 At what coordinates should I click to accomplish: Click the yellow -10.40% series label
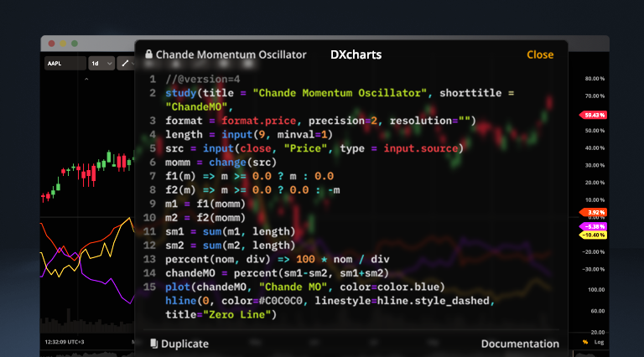[593, 235]
